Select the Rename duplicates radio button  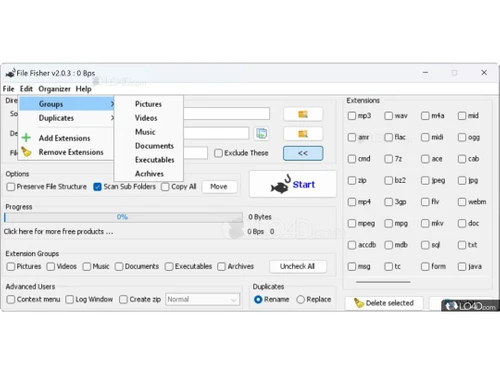(258, 299)
